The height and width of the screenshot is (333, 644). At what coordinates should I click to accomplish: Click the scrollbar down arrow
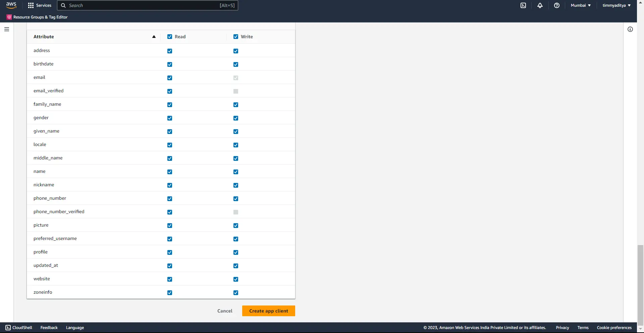point(641,329)
